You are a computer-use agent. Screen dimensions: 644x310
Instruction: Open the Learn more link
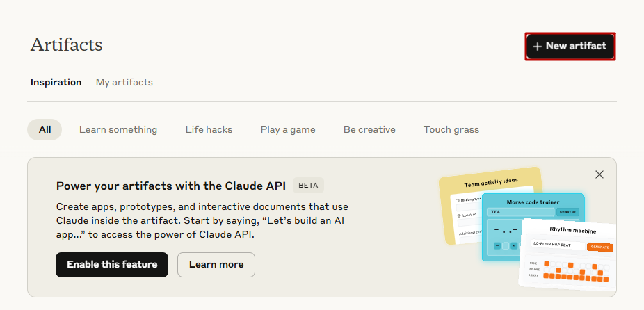point(216,264)
